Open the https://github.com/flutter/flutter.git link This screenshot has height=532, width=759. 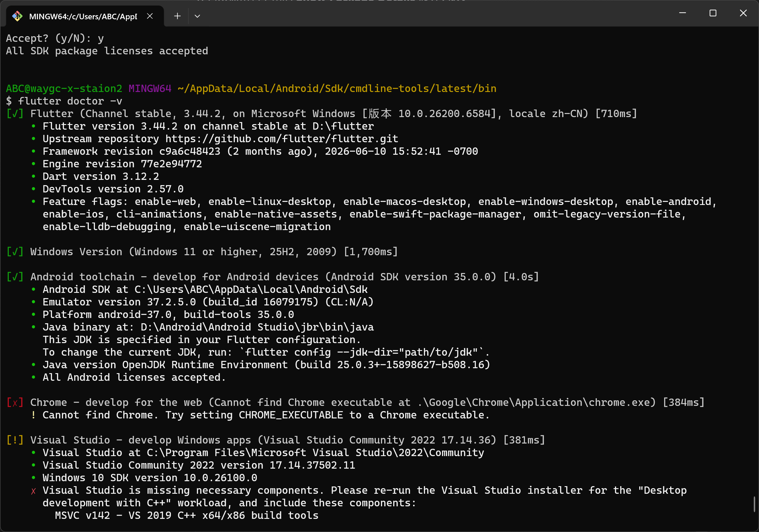(x=282, y=139)
